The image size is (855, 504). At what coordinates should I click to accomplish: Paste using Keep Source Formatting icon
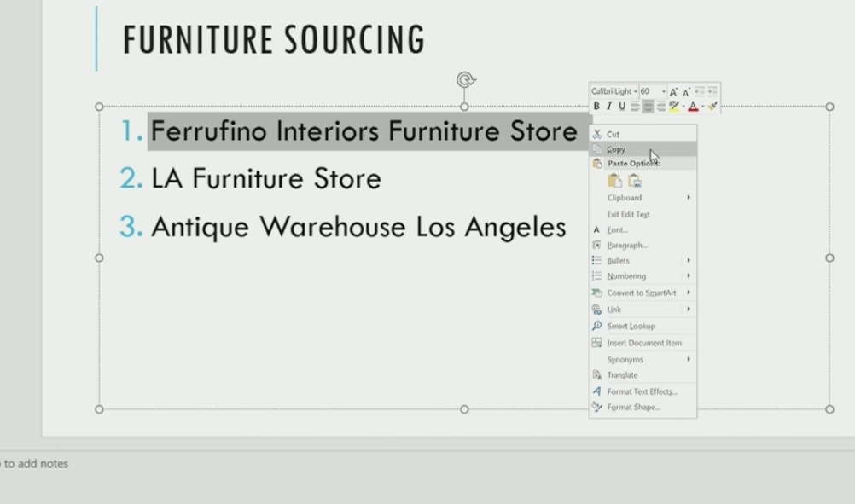pyautogui.click(x=614, y=181)
